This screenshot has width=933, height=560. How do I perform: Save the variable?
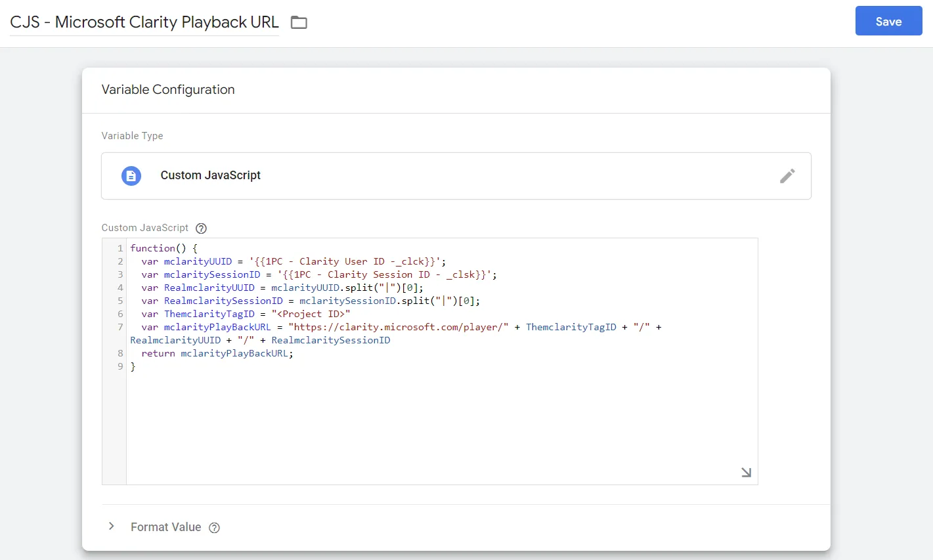[x=888, y=22]
